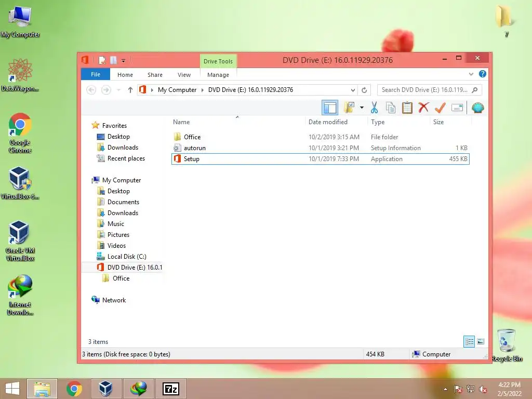Open the Manage ribbon tab
This screenshot has height=399, width=532.
click(218, 75)
